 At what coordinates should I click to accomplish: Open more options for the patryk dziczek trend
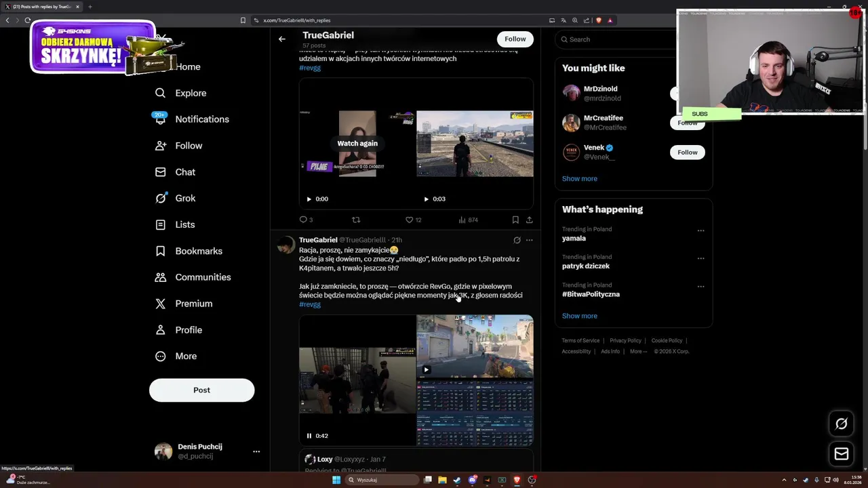tap(701, 258)
